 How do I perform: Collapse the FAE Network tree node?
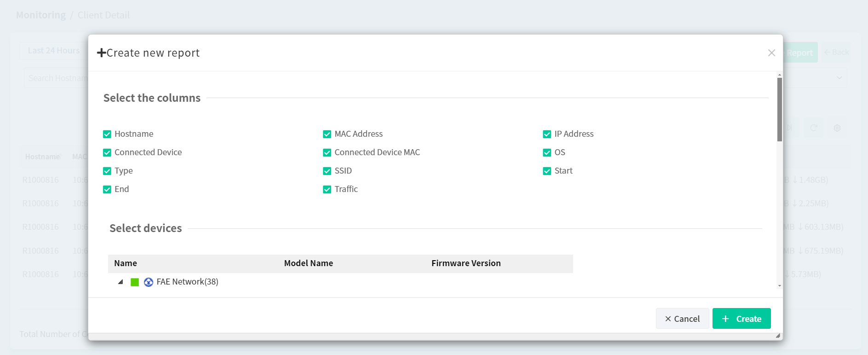coord(121,282)
